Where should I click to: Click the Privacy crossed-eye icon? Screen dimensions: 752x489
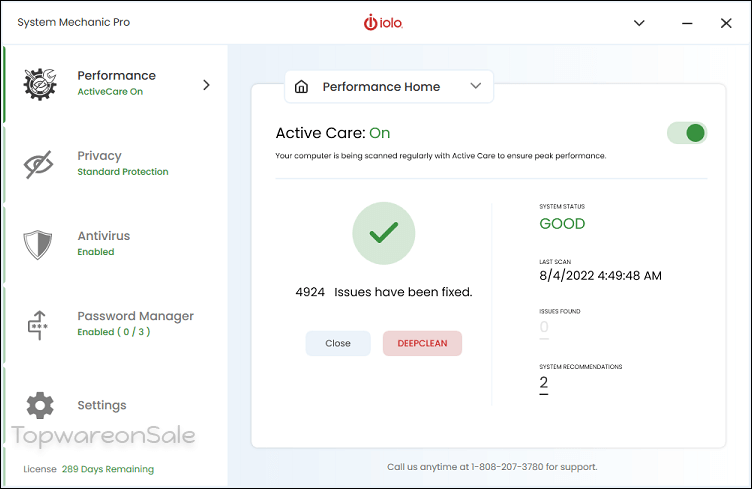pos(38,164)
